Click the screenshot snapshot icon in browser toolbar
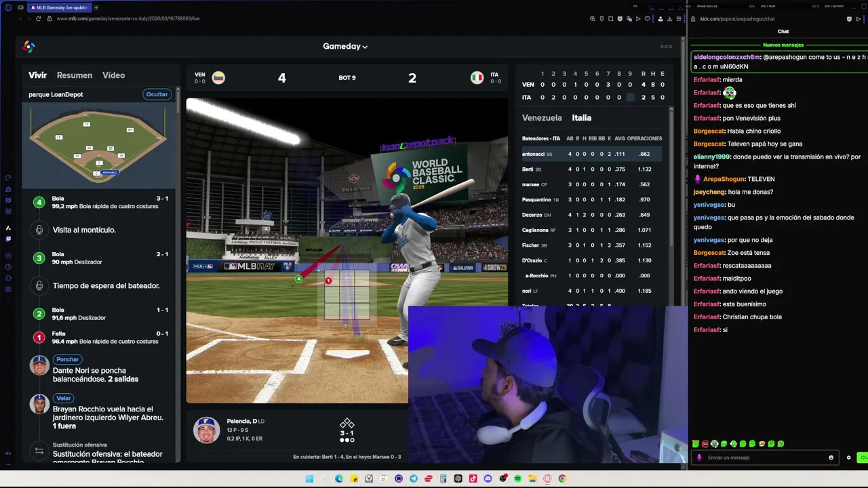Viewport: 868px width, 488px height. click(x=610, y=19)
